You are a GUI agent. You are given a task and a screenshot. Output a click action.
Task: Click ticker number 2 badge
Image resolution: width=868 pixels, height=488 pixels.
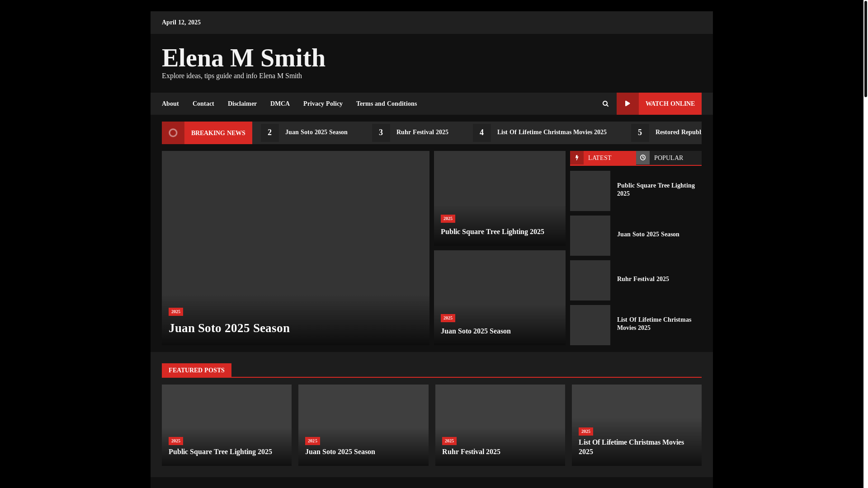coord(270,133)
